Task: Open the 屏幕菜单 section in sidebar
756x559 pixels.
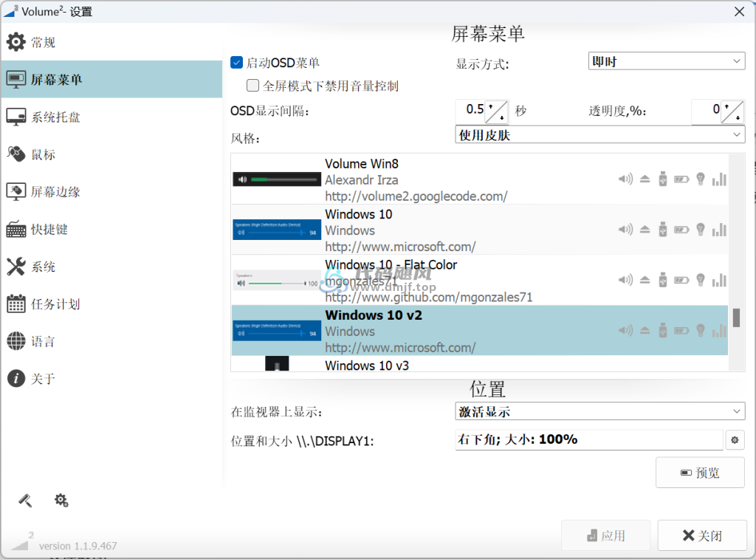Action: pos(111,79)
